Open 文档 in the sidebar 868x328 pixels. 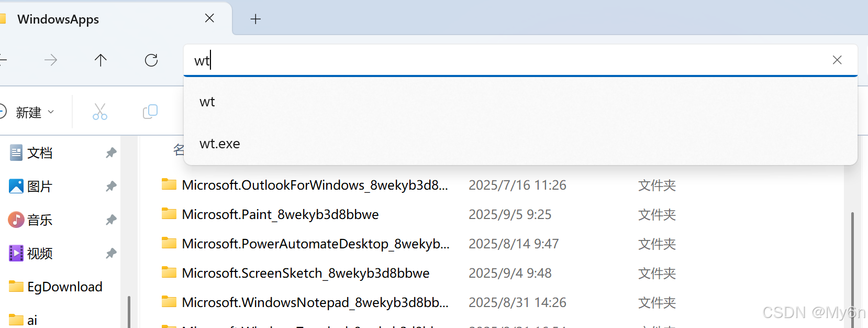click(40, 153)
